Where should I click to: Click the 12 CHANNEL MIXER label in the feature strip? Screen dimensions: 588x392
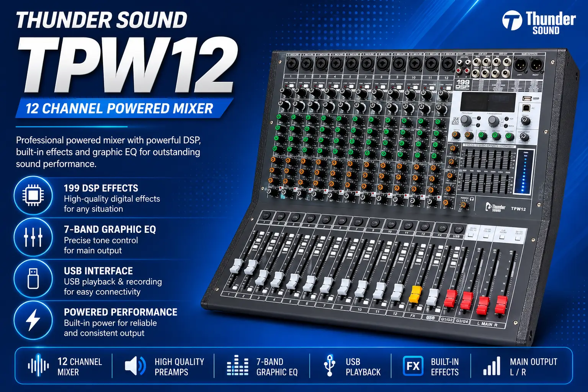80,367
